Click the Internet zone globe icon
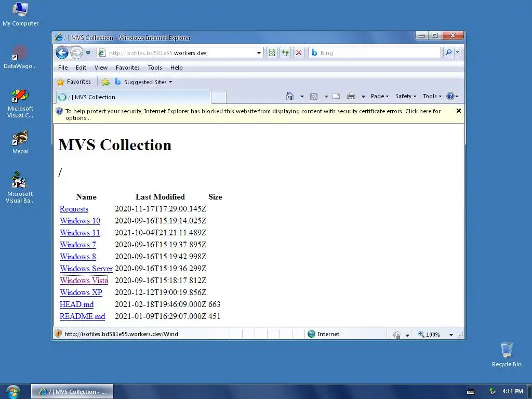The image size is (532, 399). point(312,334)
